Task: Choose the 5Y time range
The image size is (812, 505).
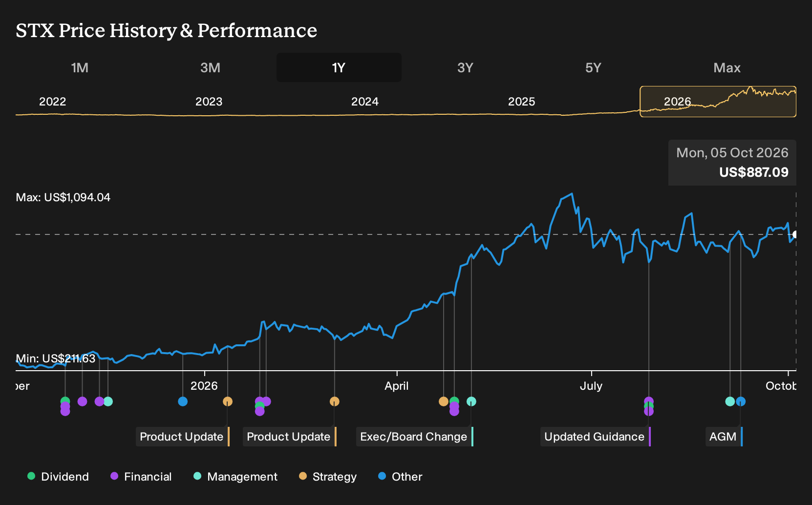Action: pyautogui.click(x=593, y=67)
